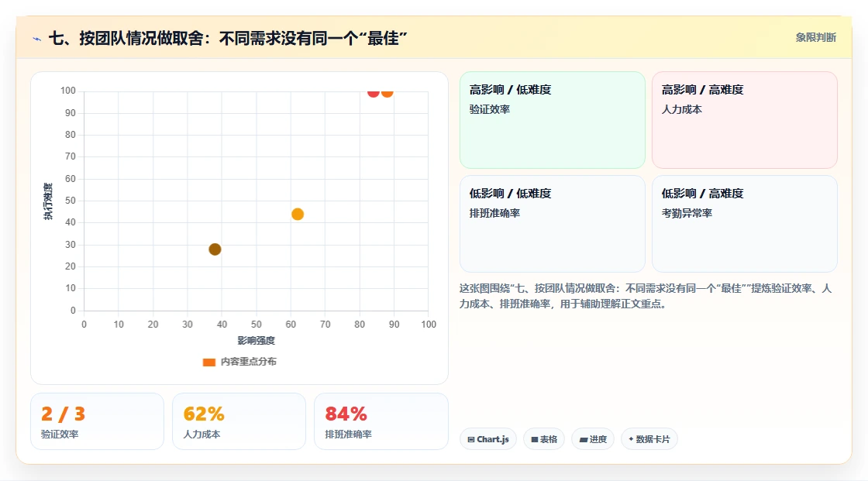Select the 2 / 3 验证效率 stat card
This screenshot has height=481, width=868.
point(98,421)
